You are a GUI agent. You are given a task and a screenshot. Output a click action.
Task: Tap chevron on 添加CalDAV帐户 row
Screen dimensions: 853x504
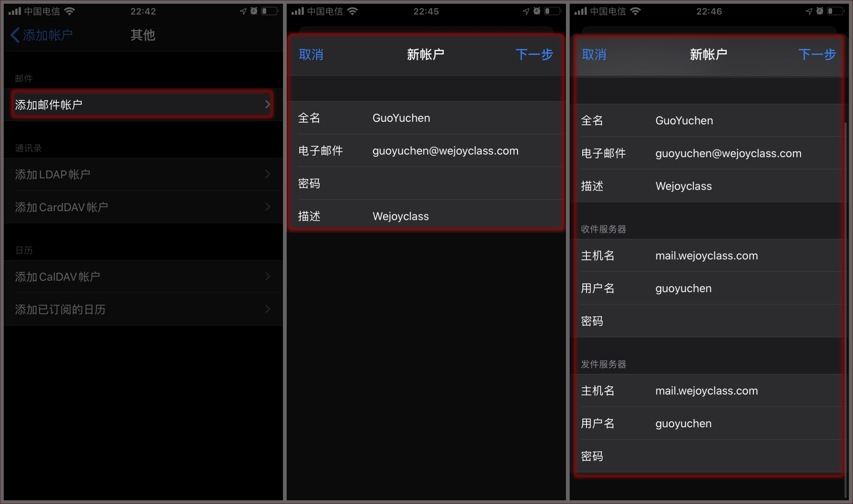coord(267,276)
